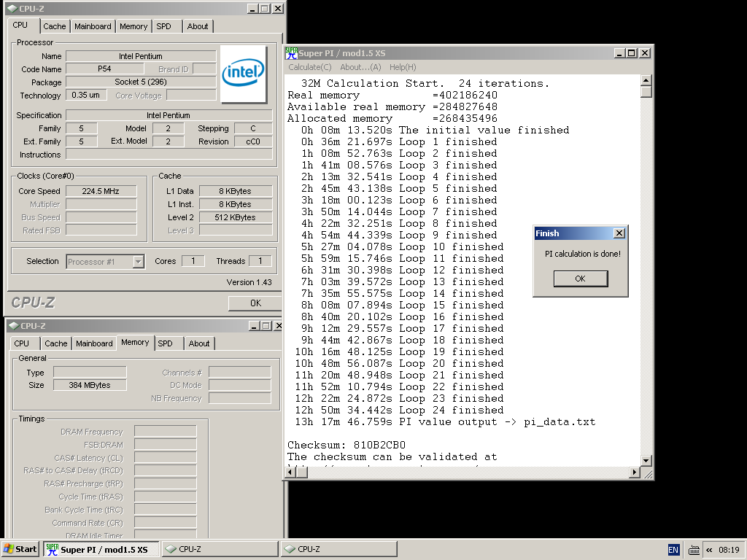Click the Super PI title bar icon
This screenshot has height=560, width=747.
tap(291, 53)
